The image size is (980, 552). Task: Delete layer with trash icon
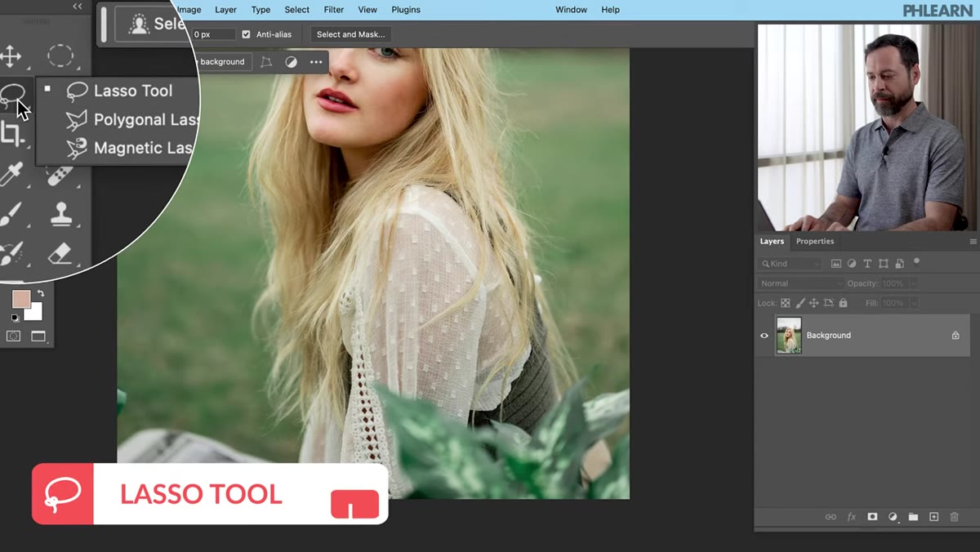(x=954, y=517)
